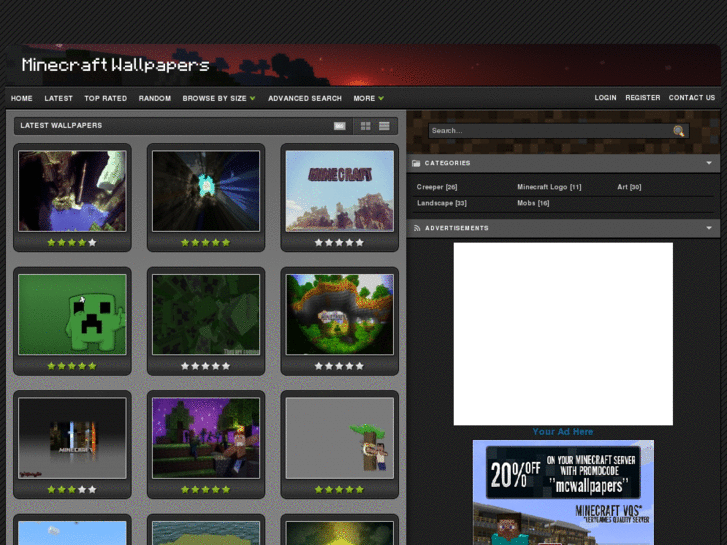Click middle star under green creeper toy wallpaper

click(x=72, y=366)
